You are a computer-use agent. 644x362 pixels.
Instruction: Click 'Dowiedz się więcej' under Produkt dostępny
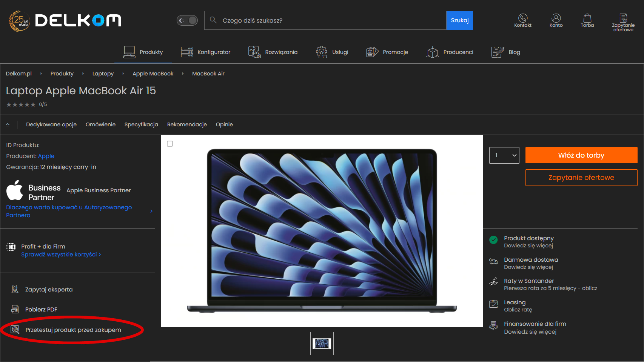(x=528, y=246)
